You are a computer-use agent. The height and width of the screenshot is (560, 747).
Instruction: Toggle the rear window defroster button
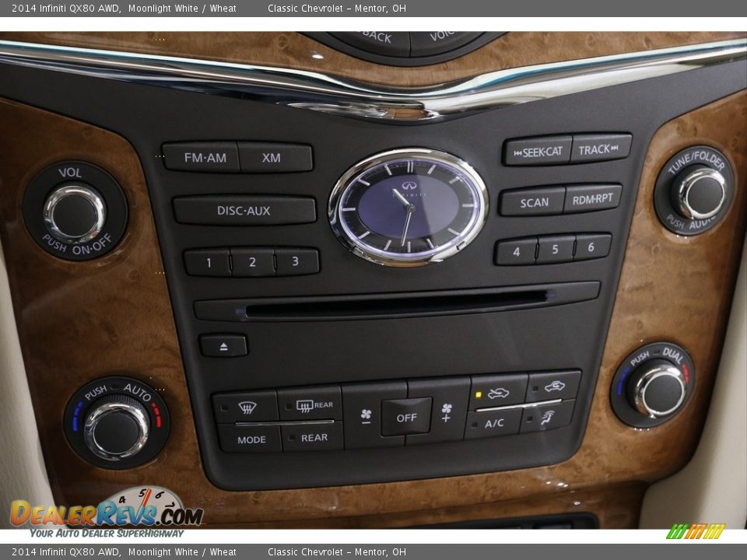(x=310, y=404)
